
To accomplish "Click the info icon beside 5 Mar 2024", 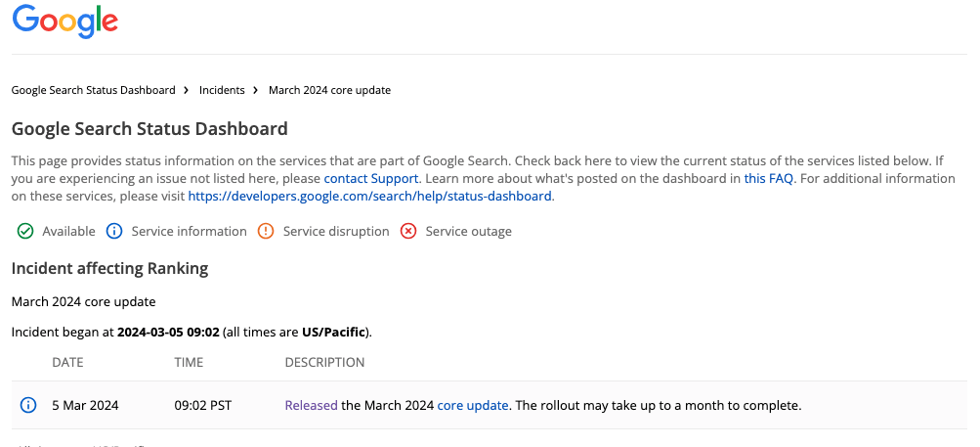I will [x=28, y=405].
